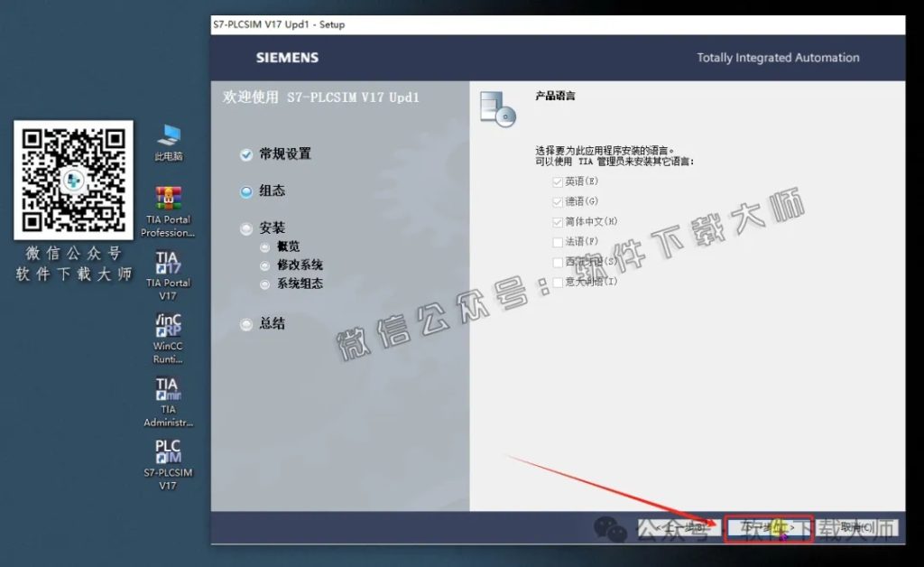Open TIA Portal Professional desktop shortcut

[x=167, y=199]
